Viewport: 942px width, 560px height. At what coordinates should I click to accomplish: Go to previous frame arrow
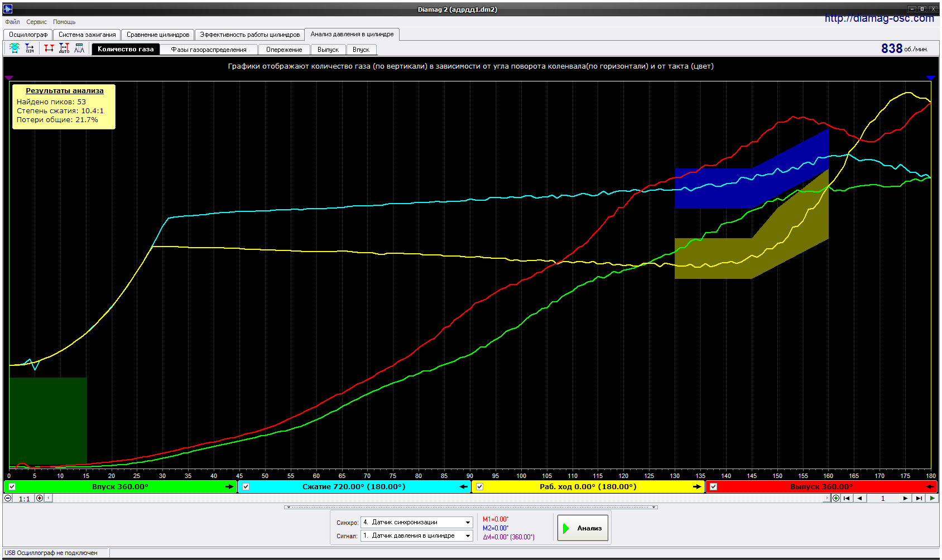(859, 498)
